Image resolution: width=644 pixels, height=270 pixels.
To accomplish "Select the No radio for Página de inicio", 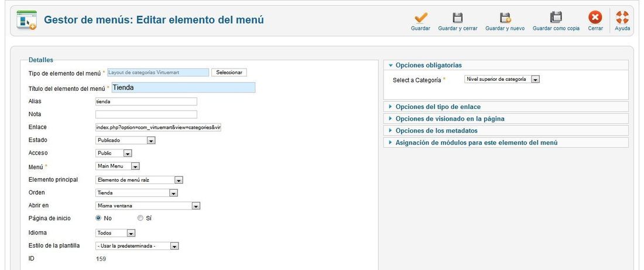I will click(x=98, y=218).
